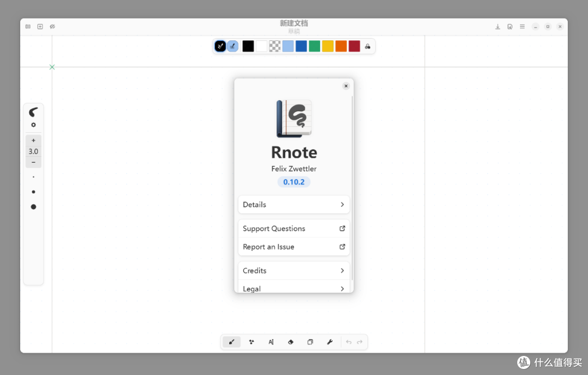Expand the Details row
The width and height of the screenshot is (588, 375).
293,205
